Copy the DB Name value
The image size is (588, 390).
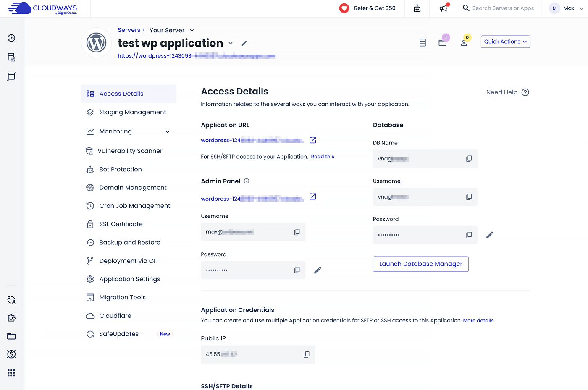[469, 159]
